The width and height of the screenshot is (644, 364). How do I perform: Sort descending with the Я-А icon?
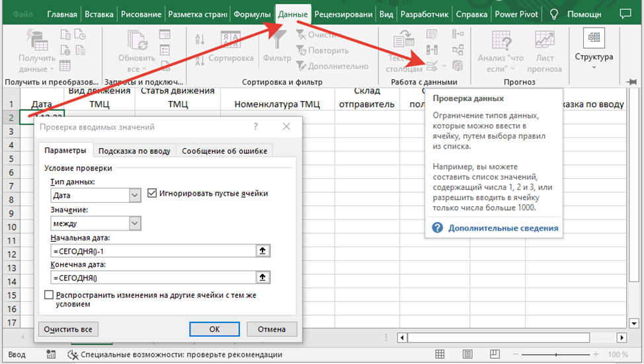pyautogui.click(x=200, y=61)
